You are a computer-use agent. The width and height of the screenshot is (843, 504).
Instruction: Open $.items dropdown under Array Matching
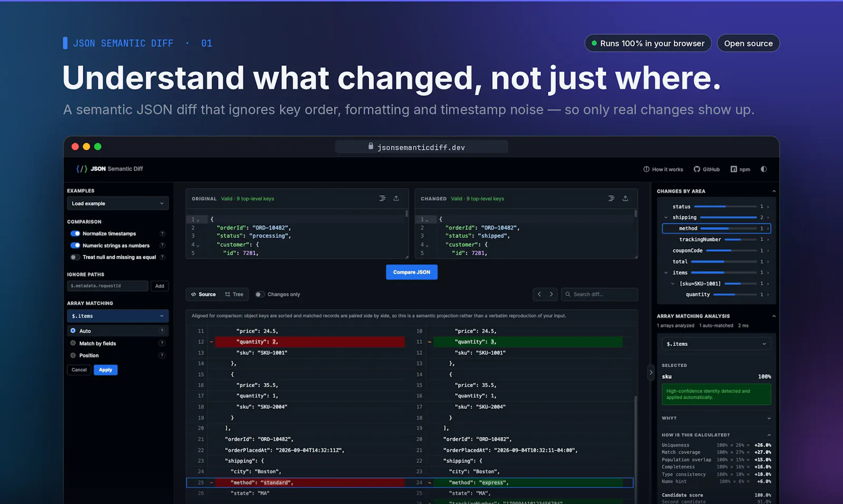(x=117, y=316)
